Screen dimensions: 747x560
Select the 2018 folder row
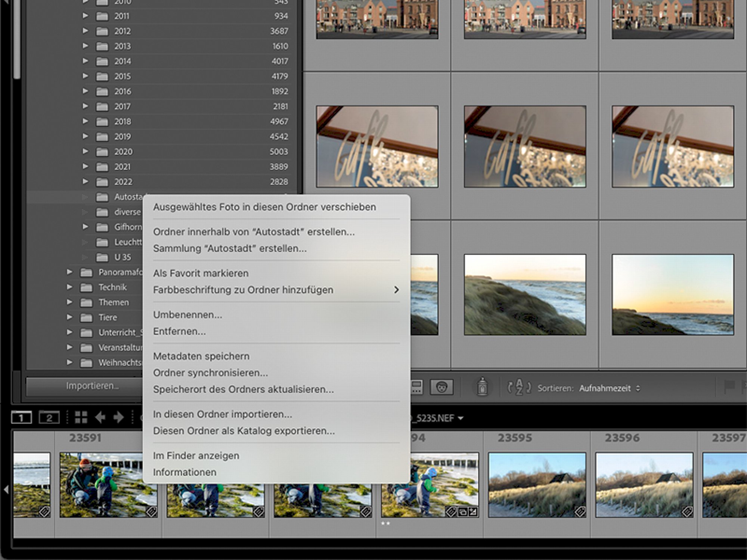[161, 121]
